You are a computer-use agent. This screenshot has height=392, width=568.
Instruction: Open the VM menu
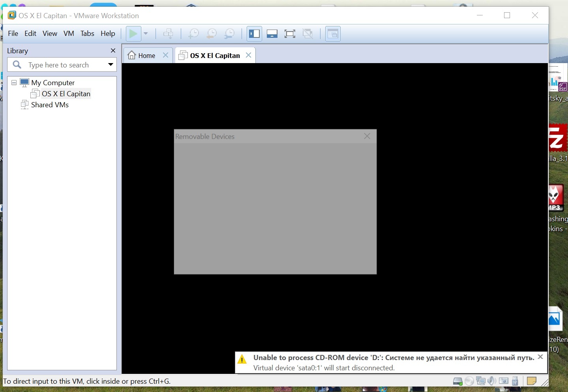coord(69,34)
